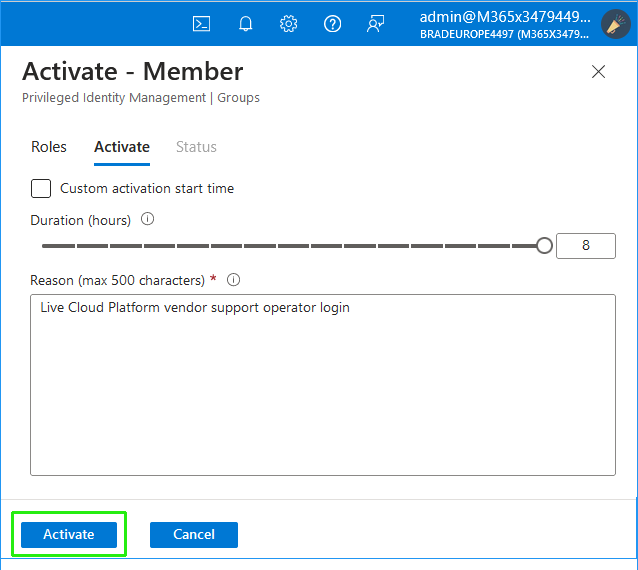Select the Activate tab

coord(122,147)
